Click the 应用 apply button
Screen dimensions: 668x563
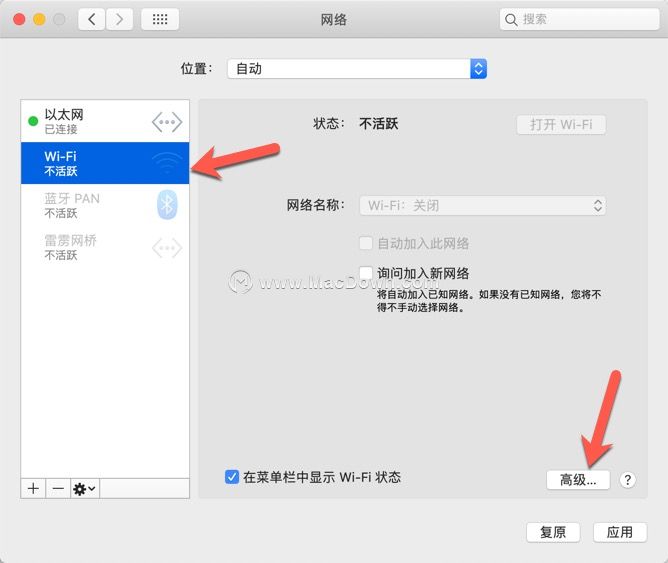620,532
